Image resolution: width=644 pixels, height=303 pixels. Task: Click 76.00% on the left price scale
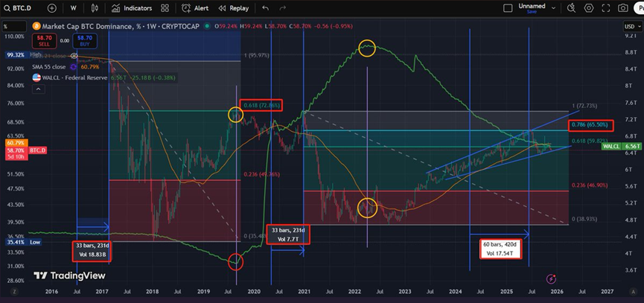[14, 103]
